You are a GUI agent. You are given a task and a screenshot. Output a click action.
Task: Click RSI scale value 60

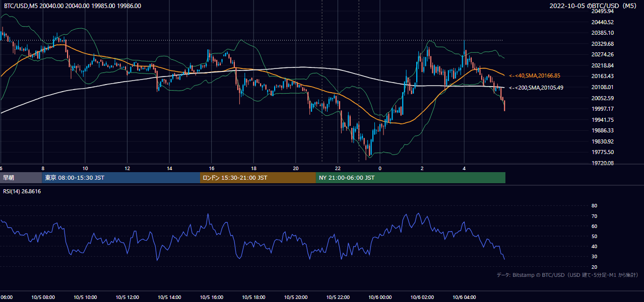[x=595, y=226]
